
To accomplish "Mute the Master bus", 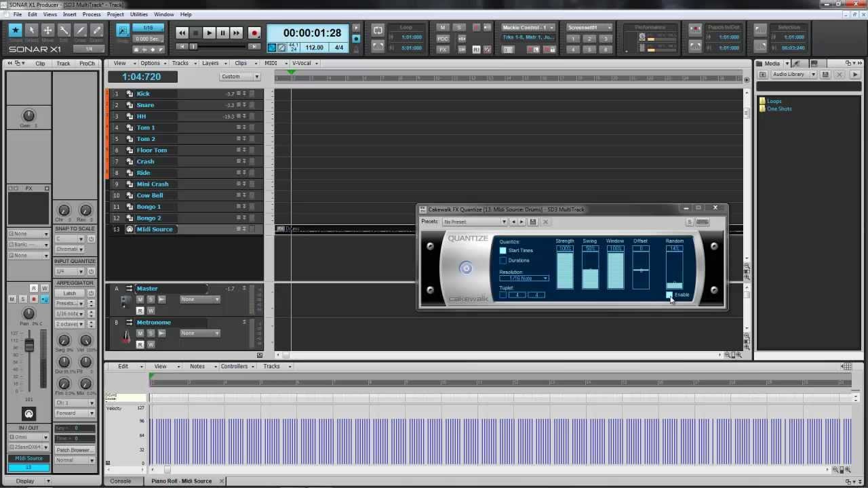I will (140, 300).
